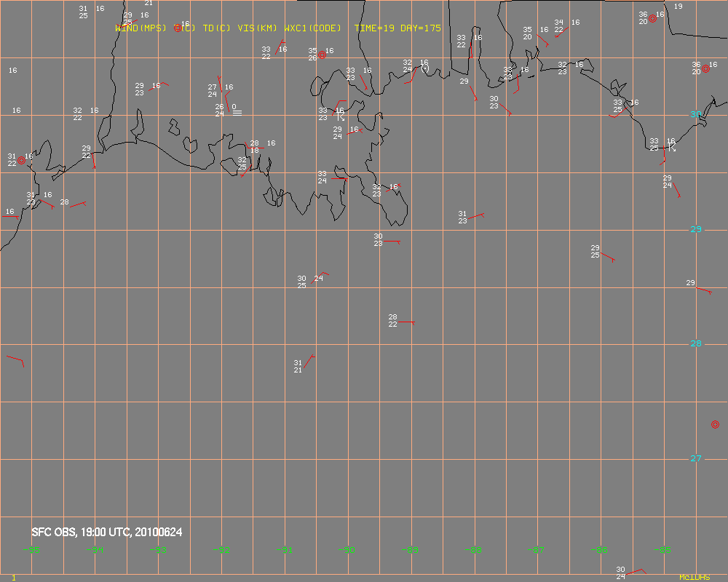Click the calm wind circle at station 35 26

322,55
